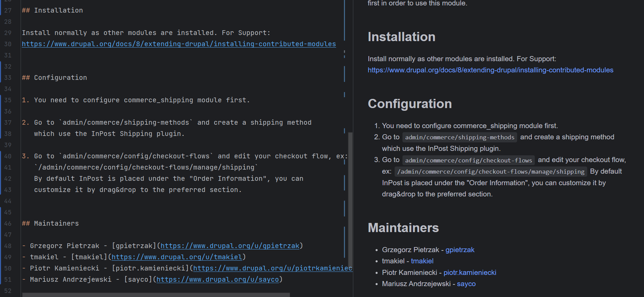The height and width of the screenshot is (297, 644).
Task: Place the cursor on '## Installation' source line
Action: pos(52,11)
